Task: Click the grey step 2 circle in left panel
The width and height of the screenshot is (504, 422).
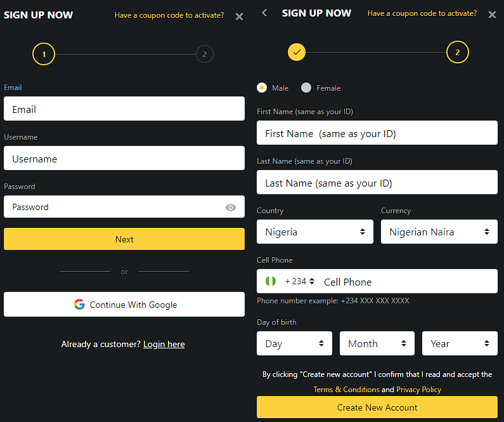Action: tap(204, 55)
